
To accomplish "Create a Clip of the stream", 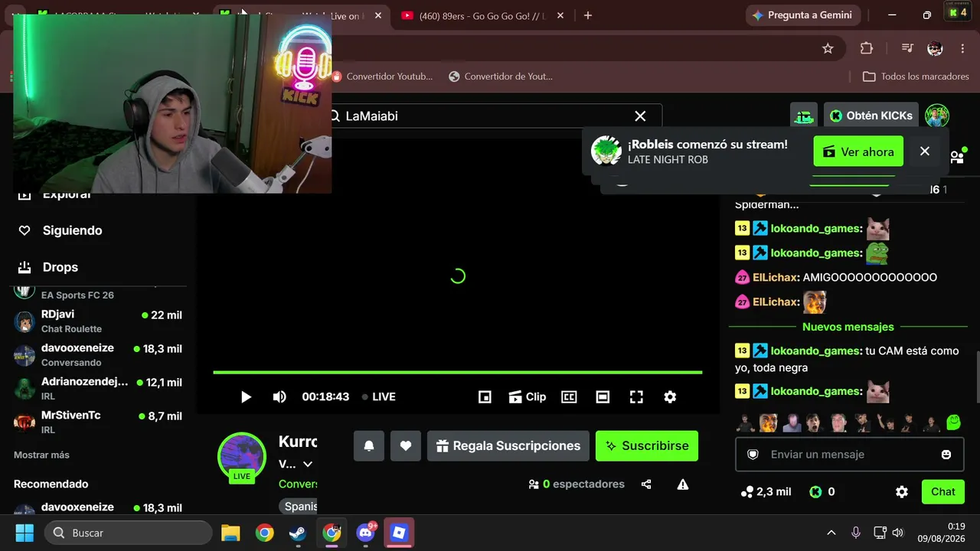I will 528,396.
